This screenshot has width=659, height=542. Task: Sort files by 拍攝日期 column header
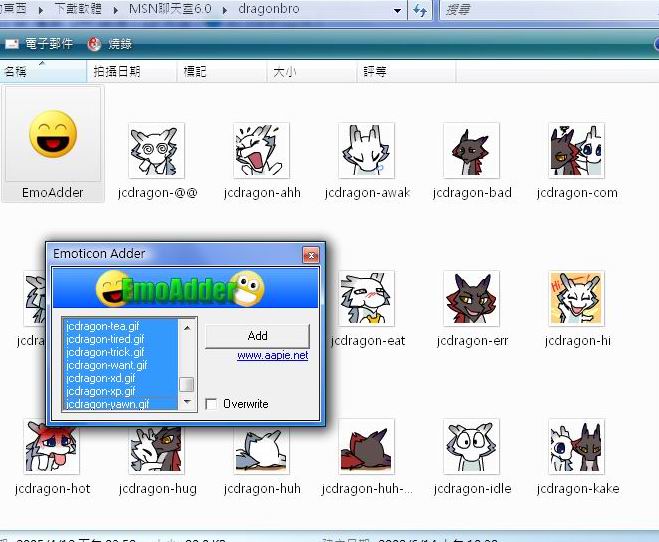[117, 72]
